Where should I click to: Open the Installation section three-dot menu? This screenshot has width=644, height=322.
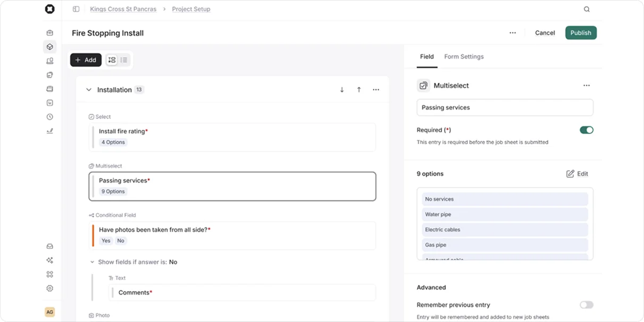[x=376, y=90]
